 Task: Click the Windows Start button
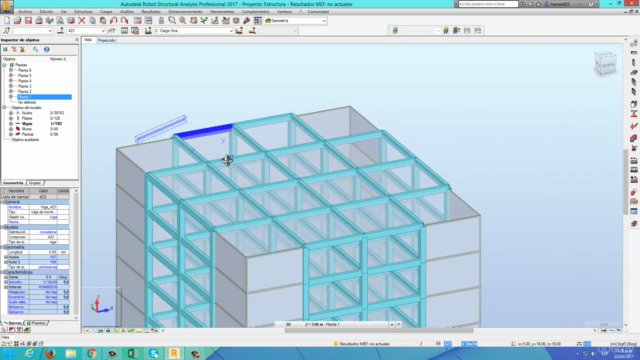[9, 353]
